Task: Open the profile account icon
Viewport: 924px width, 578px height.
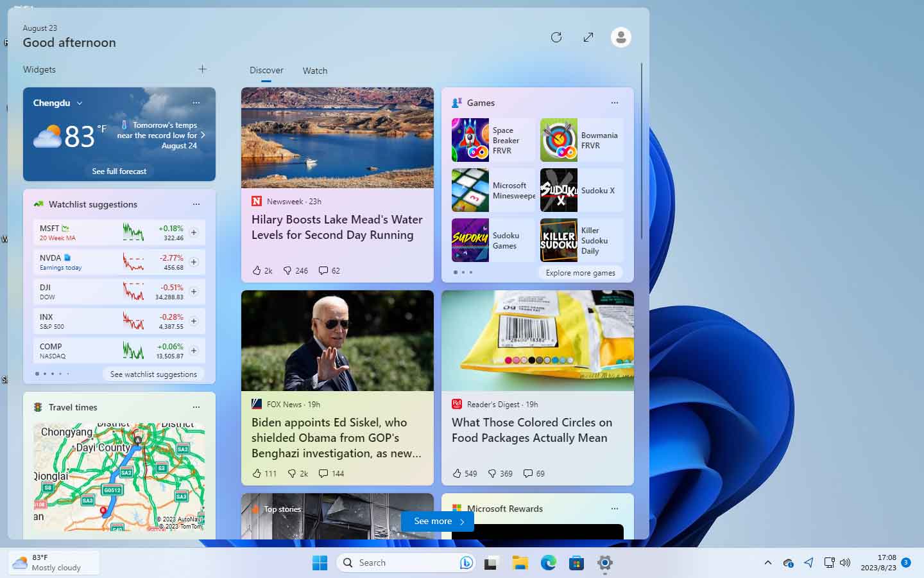Action: click(620, 37)
